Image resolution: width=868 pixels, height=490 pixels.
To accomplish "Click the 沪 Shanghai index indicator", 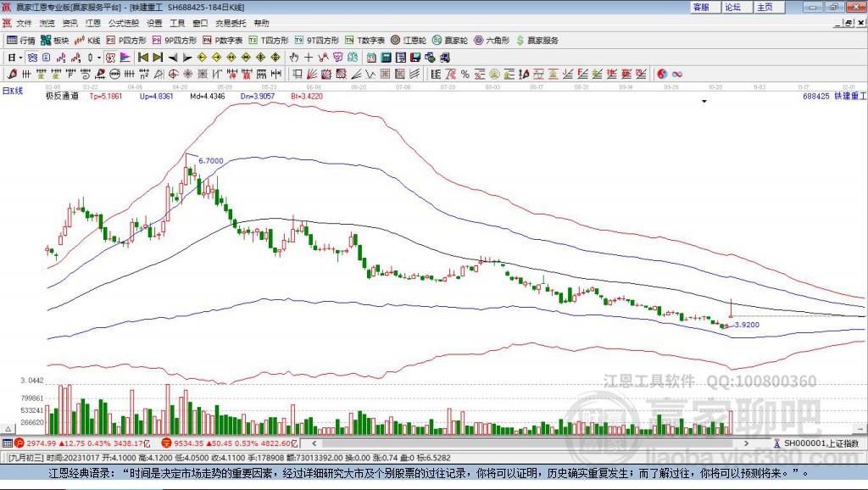I will [x=19, y=443].
